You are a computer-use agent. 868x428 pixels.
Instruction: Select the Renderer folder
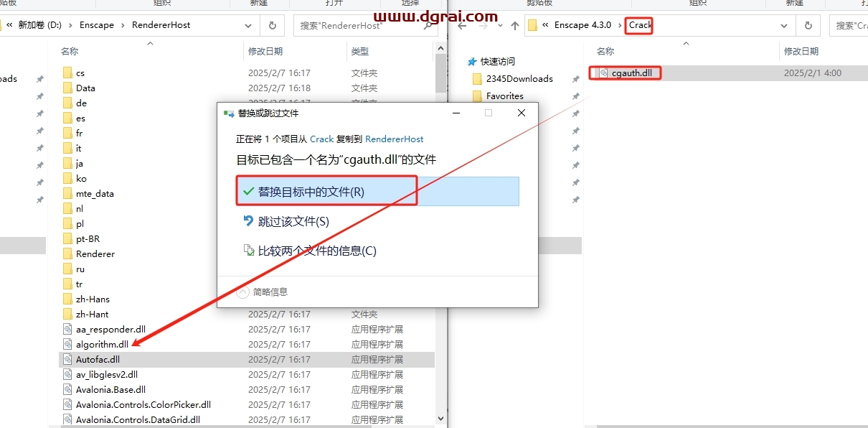click(95, 253)
